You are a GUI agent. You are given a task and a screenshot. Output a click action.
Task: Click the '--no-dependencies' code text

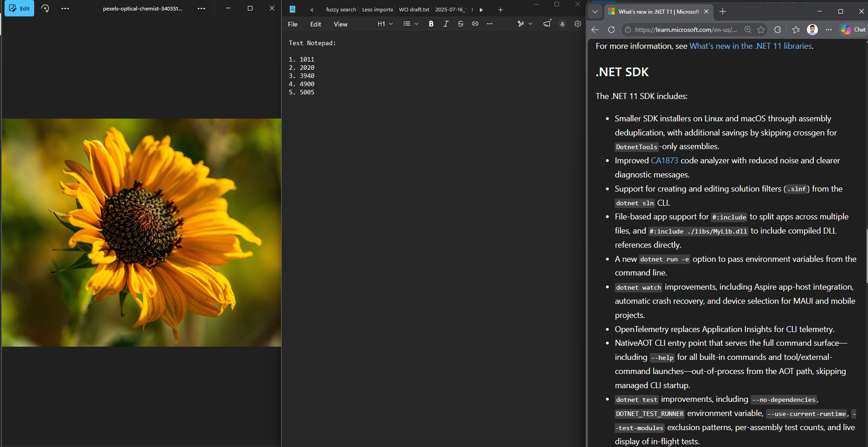[784, 400]
